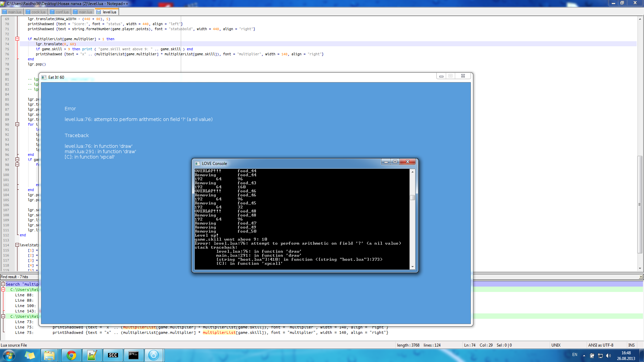Click LOVE Console scroll down arrow
644x362 pixels.
[413, 267]
